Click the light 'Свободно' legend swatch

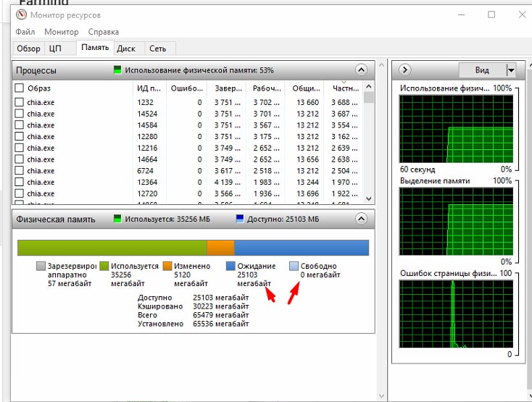click(x=294, y=266)
